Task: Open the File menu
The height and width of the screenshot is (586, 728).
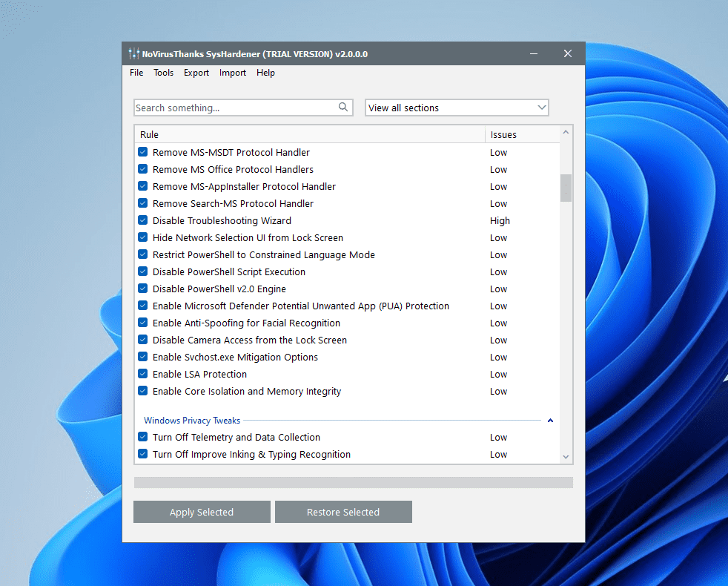Action: pos(136,73)
